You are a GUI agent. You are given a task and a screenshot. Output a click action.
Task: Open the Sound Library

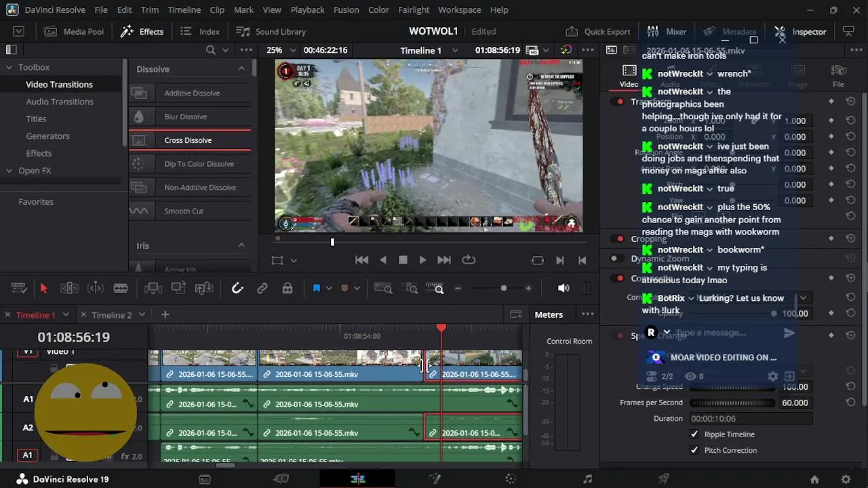coord(271,31)
